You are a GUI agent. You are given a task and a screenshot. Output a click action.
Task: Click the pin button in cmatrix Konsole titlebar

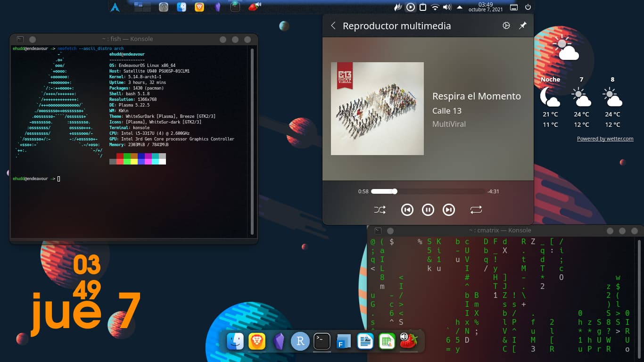(x=390, y=231)
